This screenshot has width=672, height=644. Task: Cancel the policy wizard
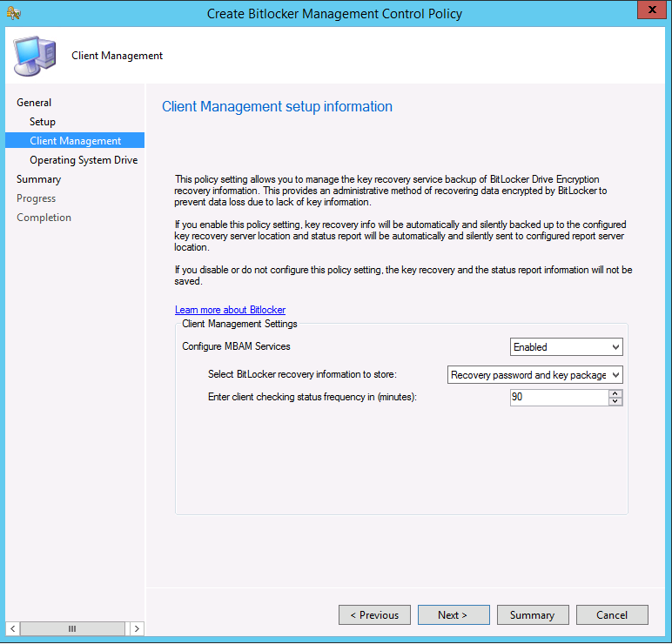[x=612, y=615]
